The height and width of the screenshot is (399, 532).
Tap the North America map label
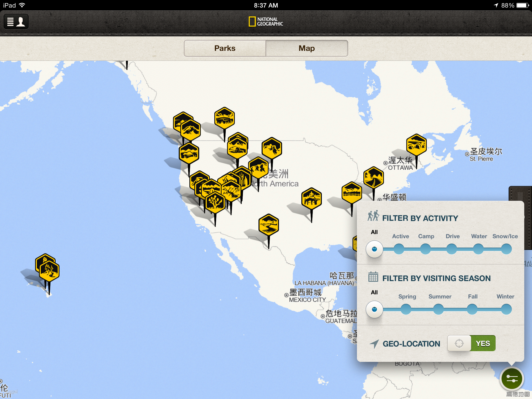tap(275, 184)
